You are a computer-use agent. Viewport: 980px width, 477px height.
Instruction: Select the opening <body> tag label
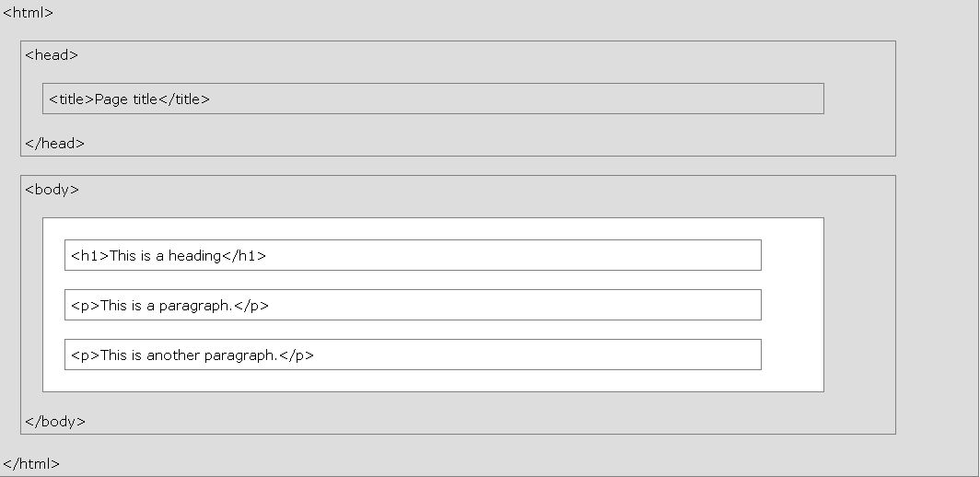[52, 190]
